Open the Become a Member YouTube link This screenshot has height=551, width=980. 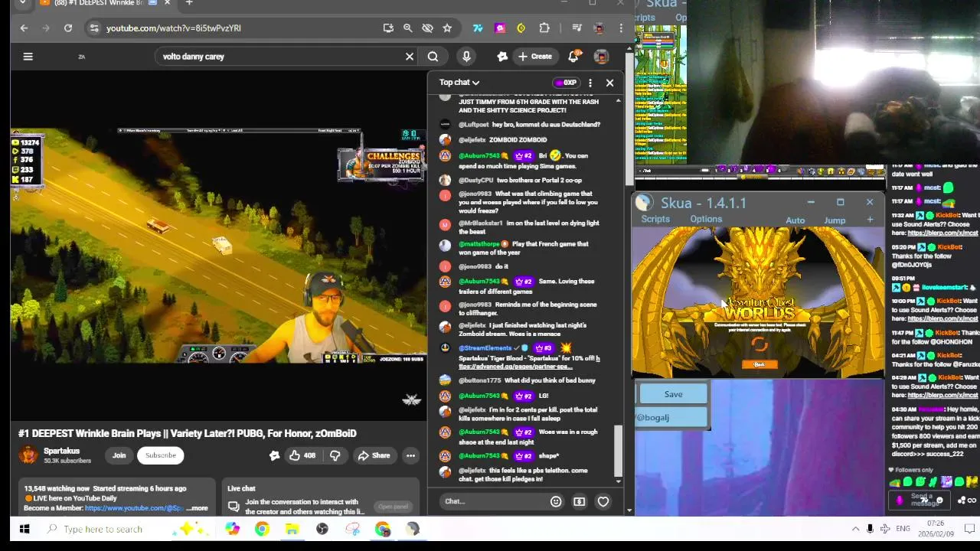click(x=134, y=508)
